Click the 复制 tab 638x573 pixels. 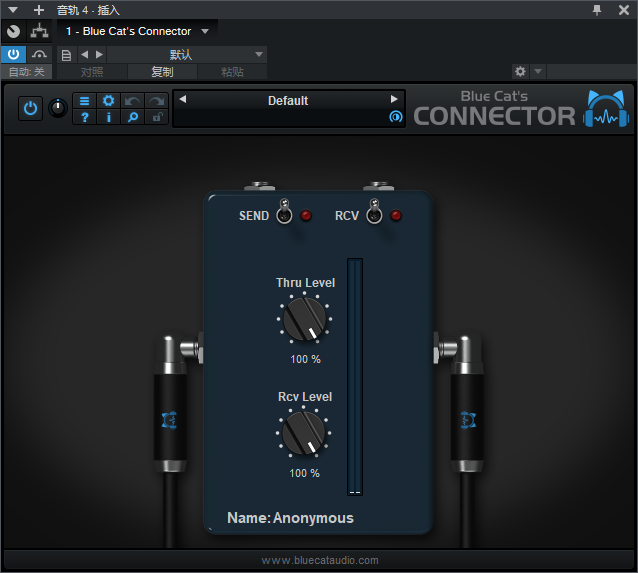[x=162, y=72]
